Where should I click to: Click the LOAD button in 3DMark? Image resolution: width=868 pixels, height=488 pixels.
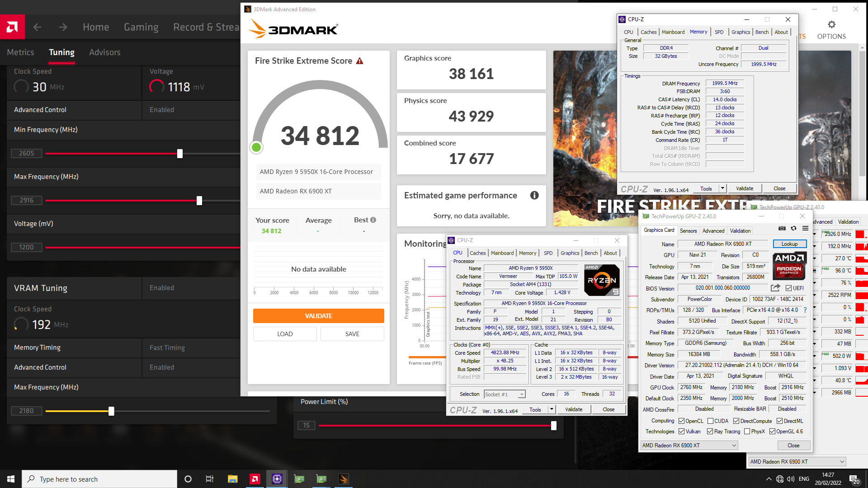tap(285, 334)
